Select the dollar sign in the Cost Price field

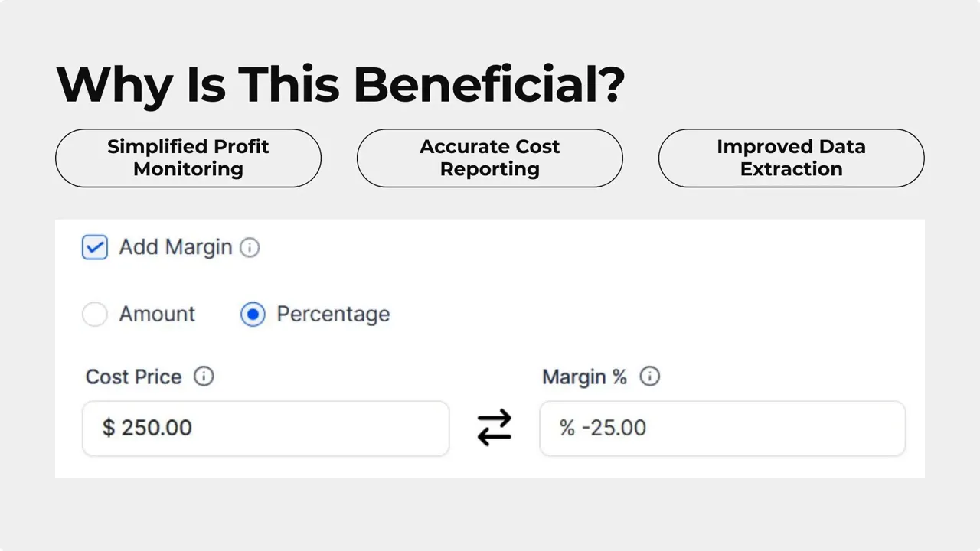[107, 428]
